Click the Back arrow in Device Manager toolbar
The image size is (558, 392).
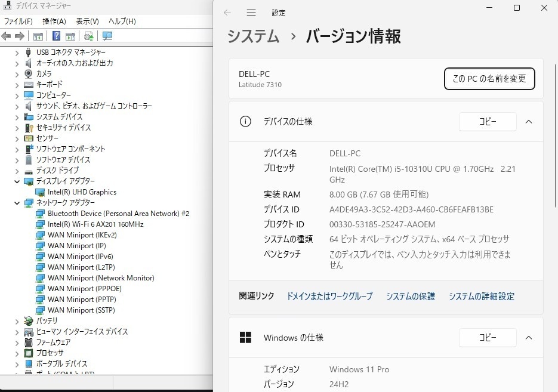click(6, 36)
